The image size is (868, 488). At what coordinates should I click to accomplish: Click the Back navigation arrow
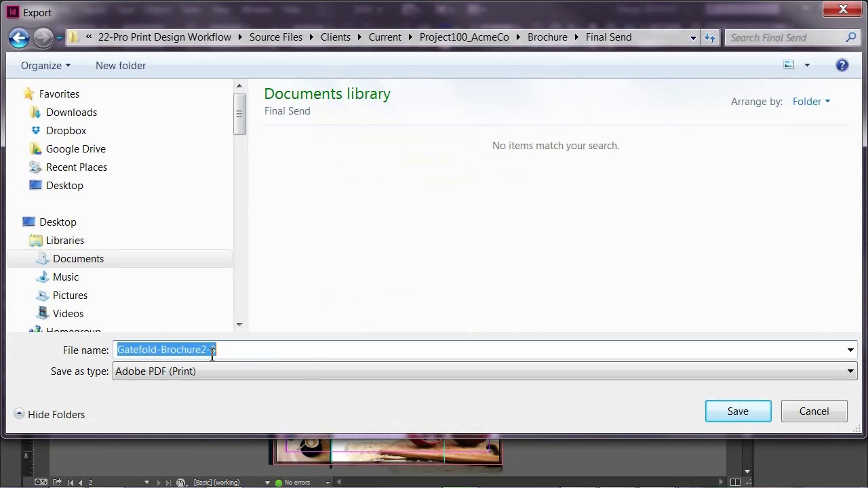point(19,38)
